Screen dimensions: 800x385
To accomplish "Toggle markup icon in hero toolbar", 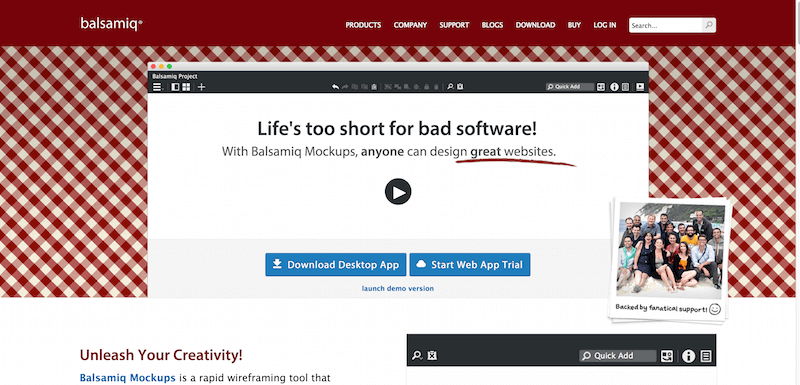I will click(x=460, y=87).
